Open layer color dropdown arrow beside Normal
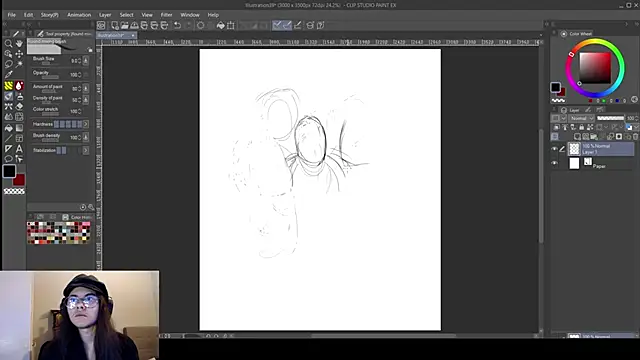Viewport: 640px width, 360px height. coord(563,118)
